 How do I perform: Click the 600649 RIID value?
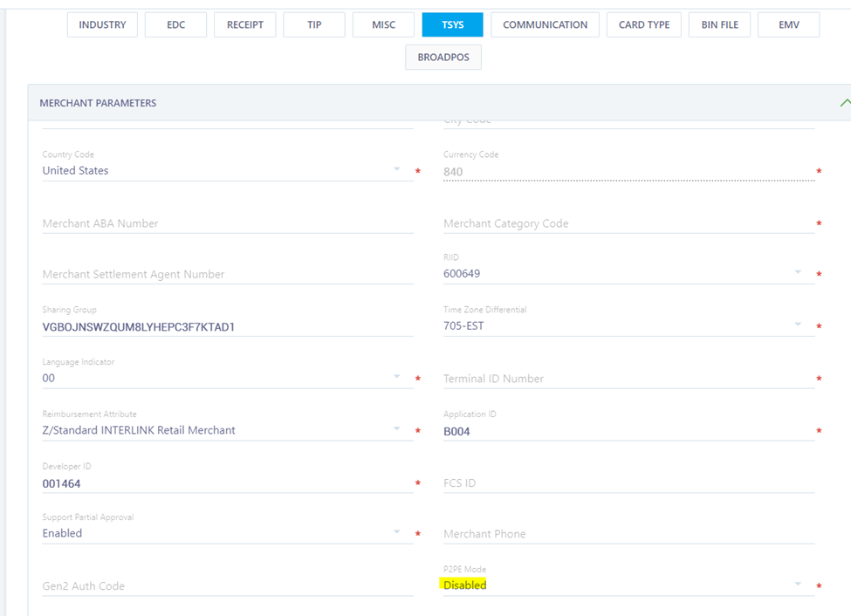coord(462,274)
